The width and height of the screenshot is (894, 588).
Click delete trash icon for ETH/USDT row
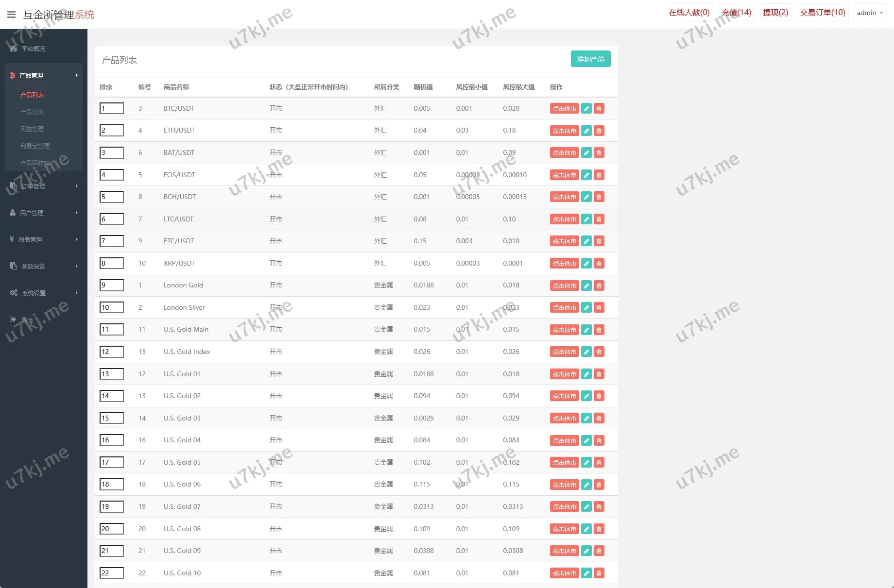[599, 131]
